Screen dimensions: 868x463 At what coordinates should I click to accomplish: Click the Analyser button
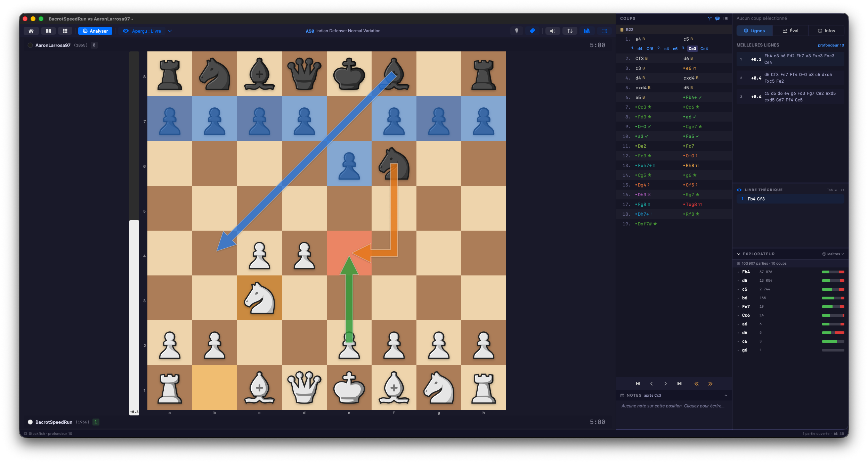point(95,31)
